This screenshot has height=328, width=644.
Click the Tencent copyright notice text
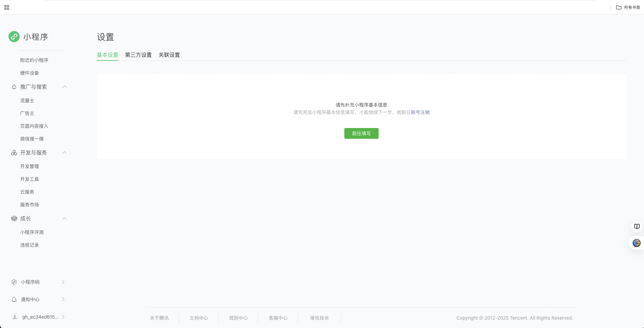coord(515,318)
